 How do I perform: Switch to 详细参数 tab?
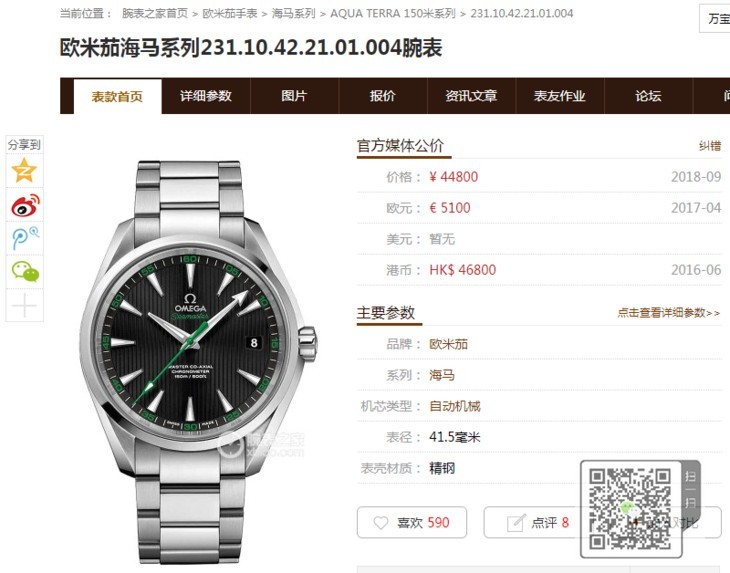[206, 96]
